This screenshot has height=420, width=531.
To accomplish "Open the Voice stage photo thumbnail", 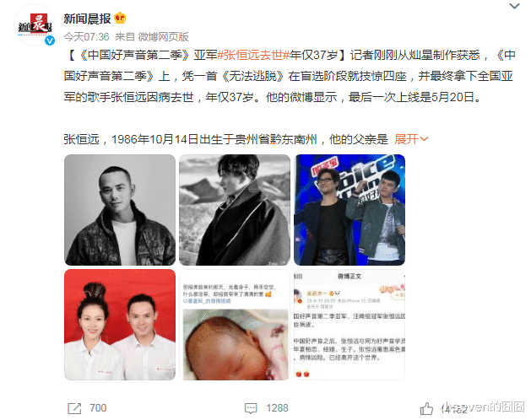I will pos(349,210).
